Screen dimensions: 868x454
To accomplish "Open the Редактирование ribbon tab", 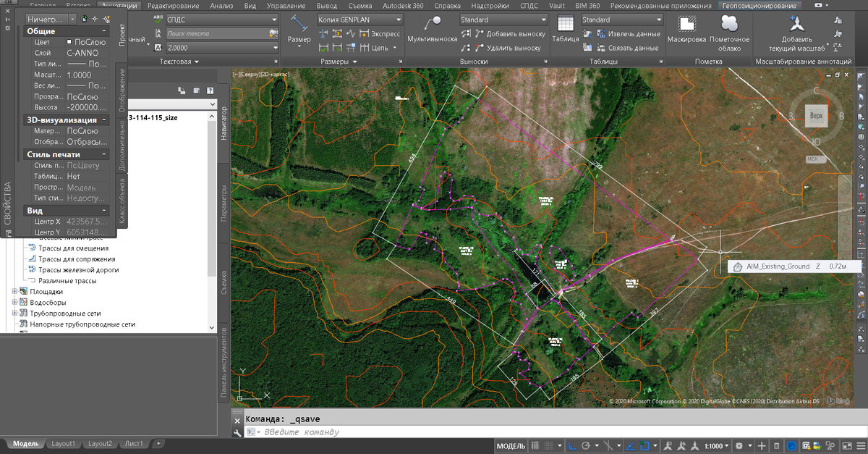I will click(x=175, y=5).
